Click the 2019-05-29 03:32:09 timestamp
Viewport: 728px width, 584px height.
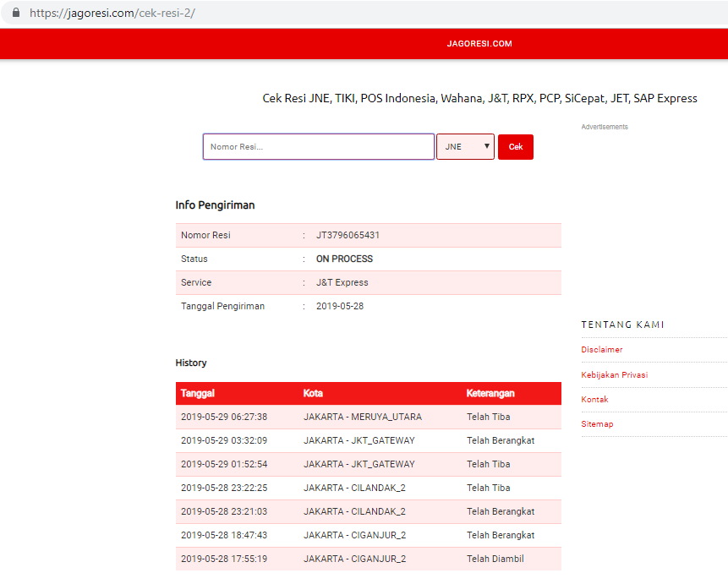click(x=224, y=440)
